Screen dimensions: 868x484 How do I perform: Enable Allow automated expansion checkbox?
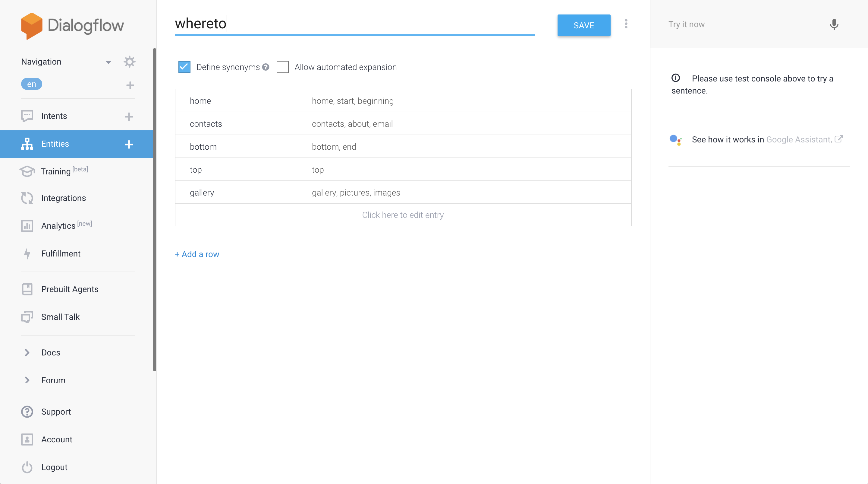pos(282,67)
